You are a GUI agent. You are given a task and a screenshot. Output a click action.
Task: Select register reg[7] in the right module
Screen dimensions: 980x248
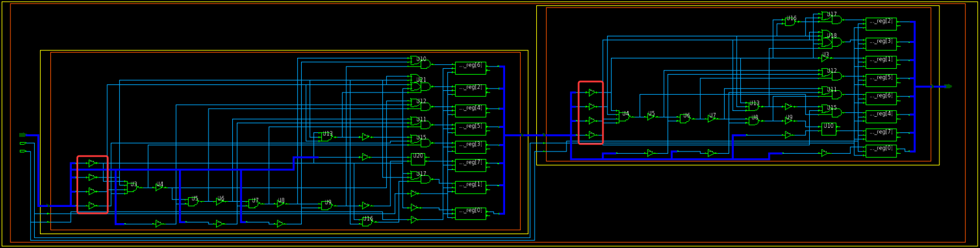[x=881, y=135]
